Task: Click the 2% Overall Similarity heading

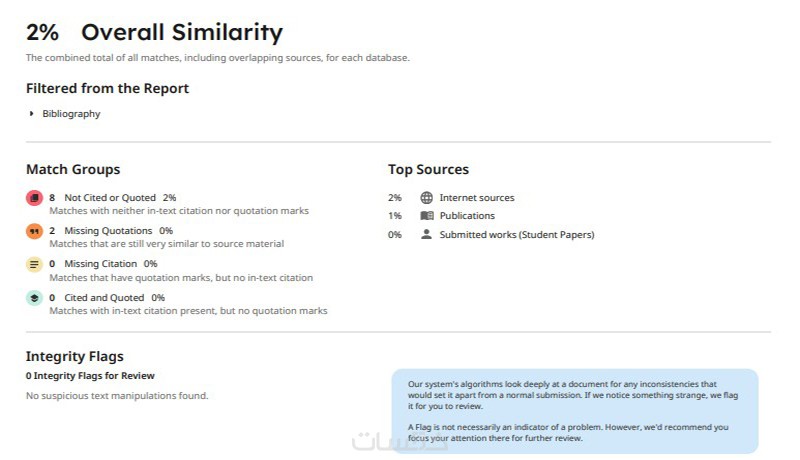Action: click(x=154, y=33)
